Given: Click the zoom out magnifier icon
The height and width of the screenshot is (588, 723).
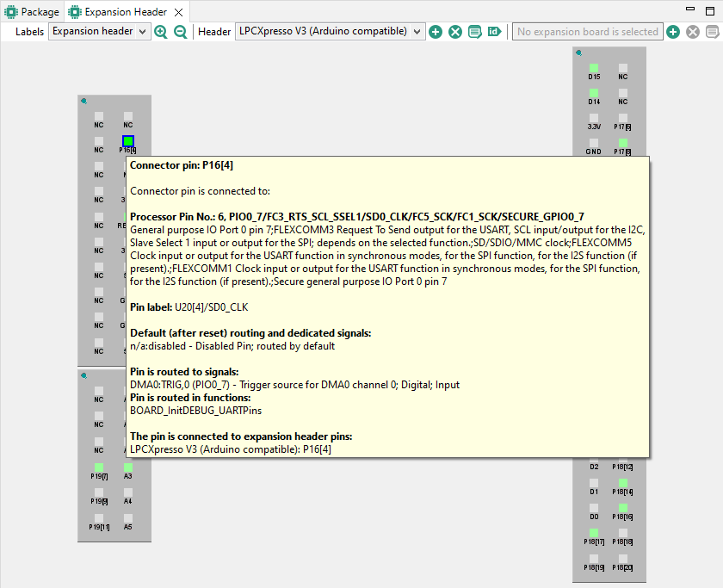Looking at the screenshot, I should [181, 32].
